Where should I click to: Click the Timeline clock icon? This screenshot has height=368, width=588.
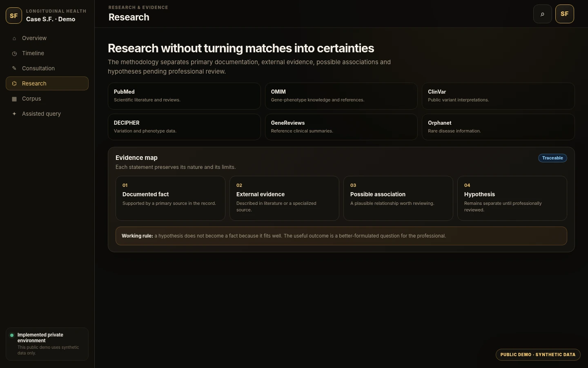coord(14,54)
